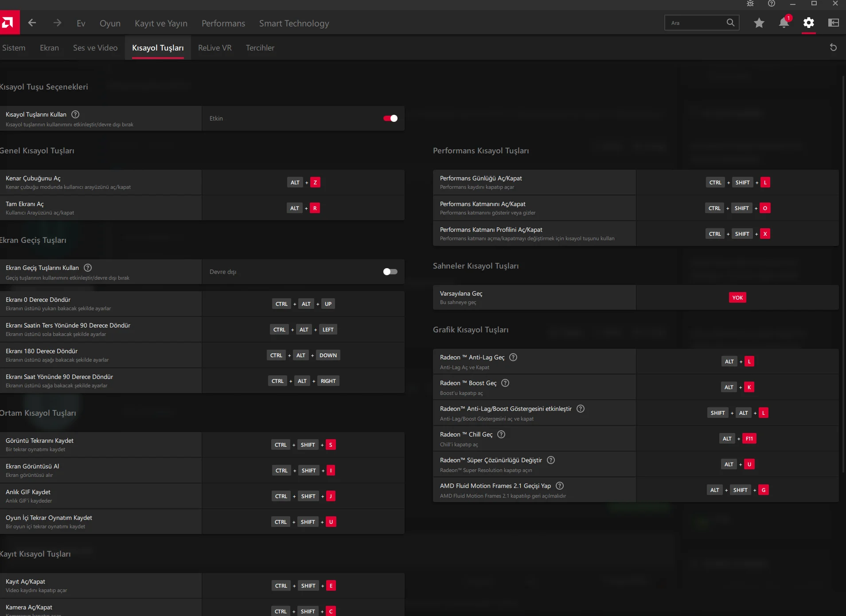Click the YOK hotkey for Varsayılana Geç
Image resolution: width=846 pixels, height=616 pixels.
(x=737, y=298)
